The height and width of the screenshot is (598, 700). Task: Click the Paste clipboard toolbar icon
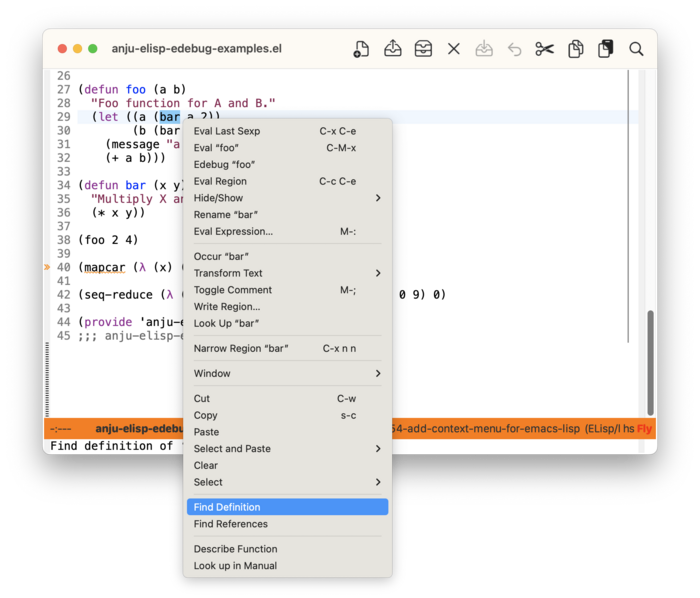pyautogui.click(x=606, y=49)
